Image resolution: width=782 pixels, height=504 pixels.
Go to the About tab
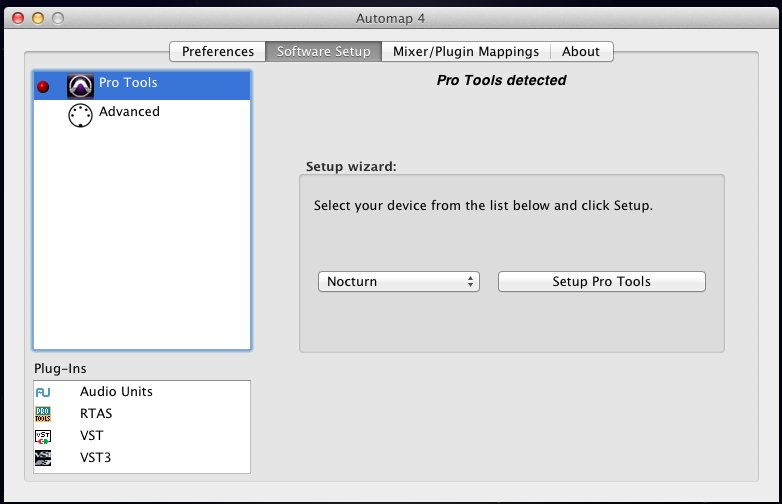point(581,52)
